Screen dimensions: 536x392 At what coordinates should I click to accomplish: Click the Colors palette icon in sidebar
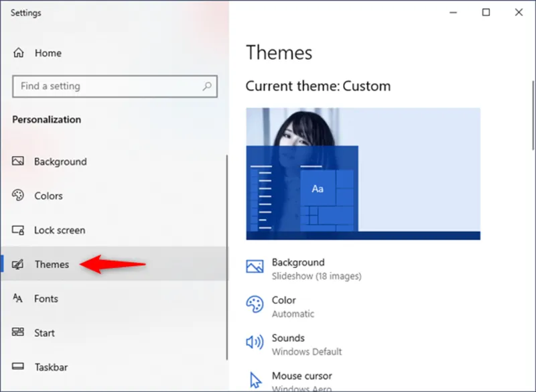(x=18, y=195)
